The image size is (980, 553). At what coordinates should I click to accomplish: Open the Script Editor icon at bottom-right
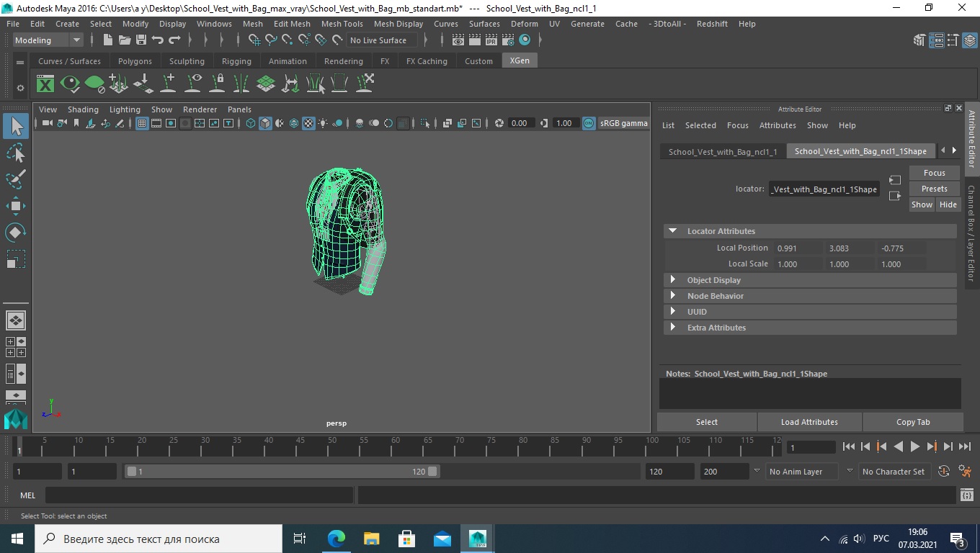click(x=967, y=495)
